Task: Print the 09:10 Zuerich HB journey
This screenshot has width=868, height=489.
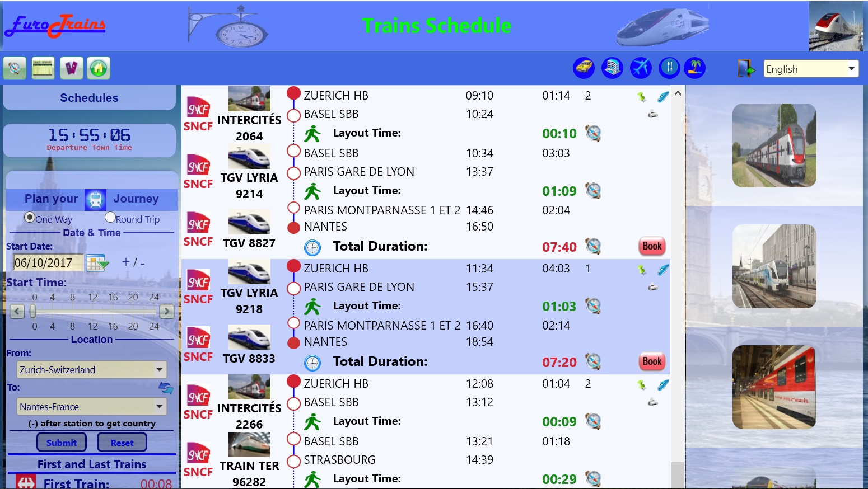Action: click(652, 115)
